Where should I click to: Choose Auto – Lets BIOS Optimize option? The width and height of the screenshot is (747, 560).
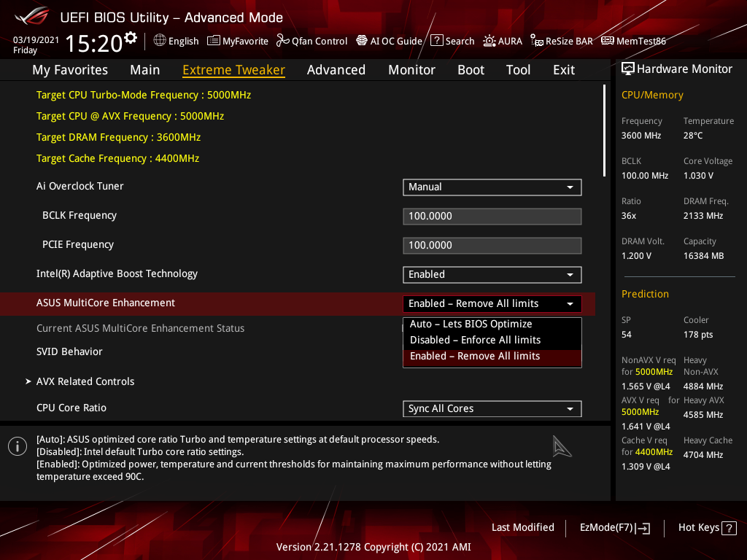pos(492,324)
